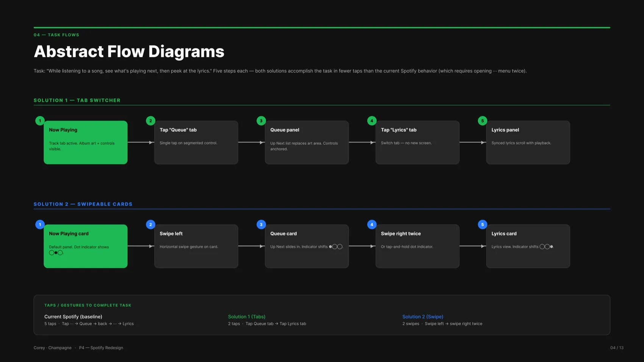The height and width of the screenshot is (362, 644).
Task: Click the Tap "Lyrics" tab card title
Action: [399, 130]
